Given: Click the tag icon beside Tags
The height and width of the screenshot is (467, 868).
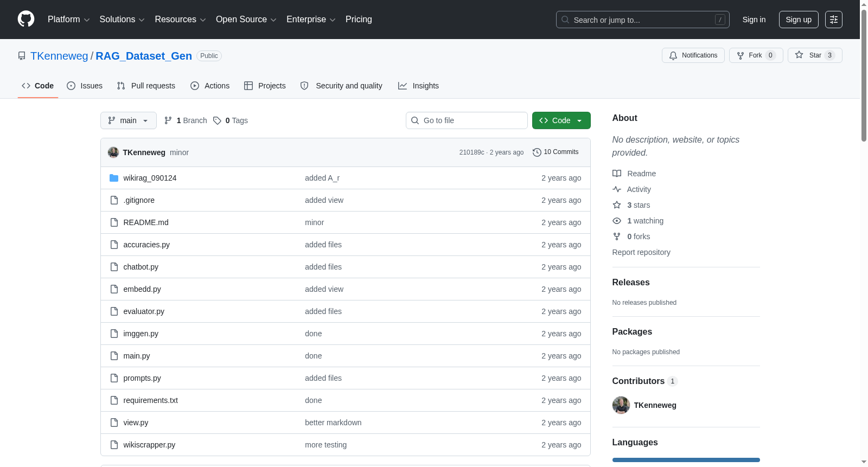Looking at the screenshot, I should click(x=217, y=120).
